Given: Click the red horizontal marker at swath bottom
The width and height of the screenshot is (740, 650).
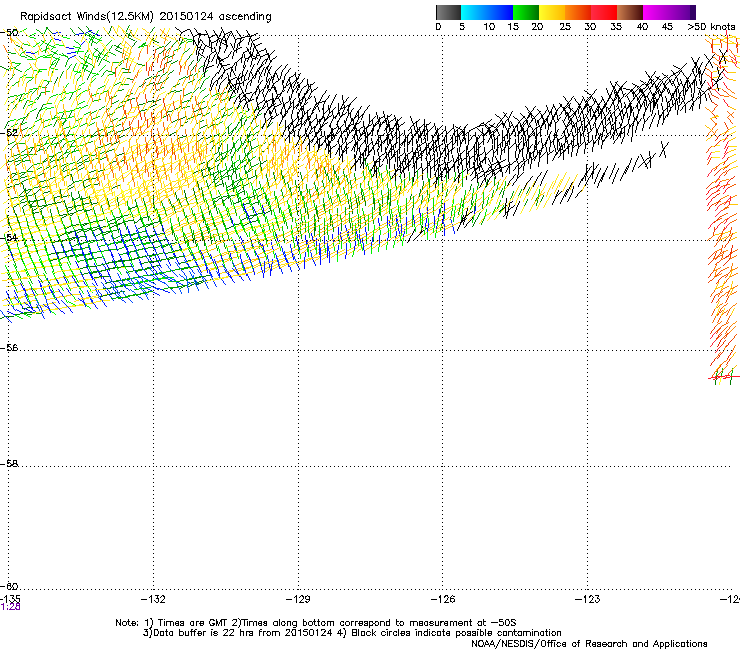Looking at the screenshot, I should click(724, 377).
